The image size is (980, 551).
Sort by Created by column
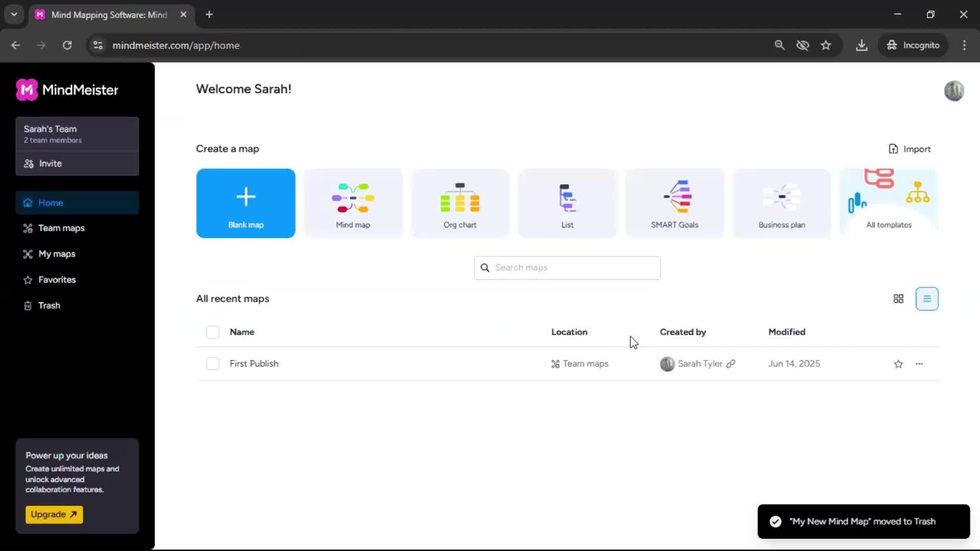(x=682, y=332)
